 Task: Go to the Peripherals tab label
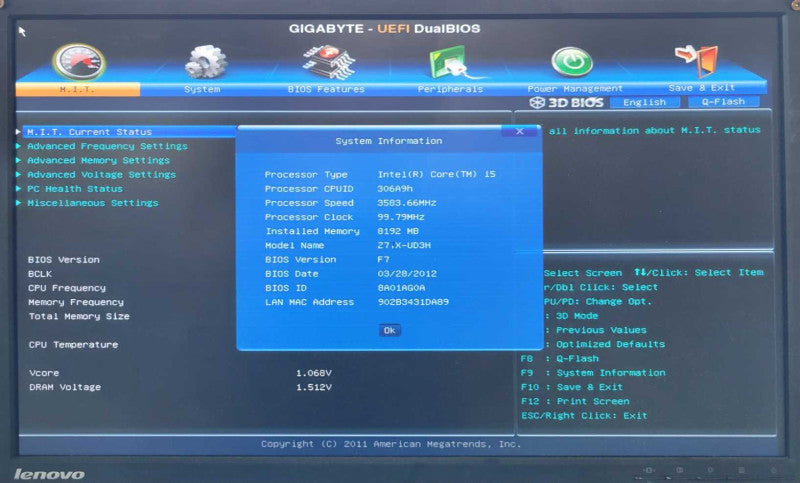tap(451, 89)
